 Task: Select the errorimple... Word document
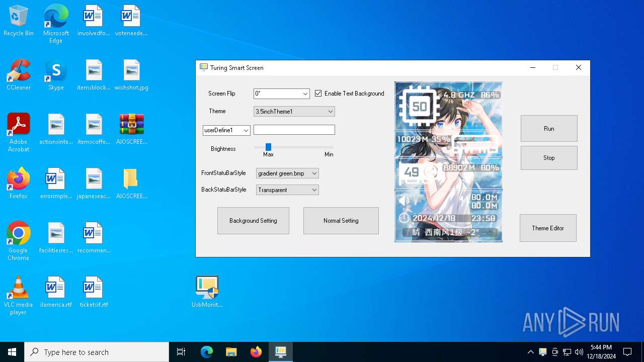pyautogui.click(x=56, y=184)
